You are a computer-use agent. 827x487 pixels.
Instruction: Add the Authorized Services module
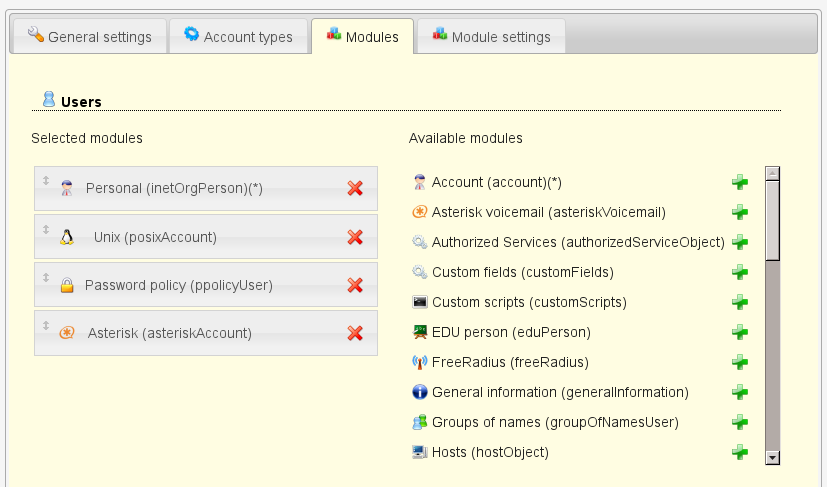click(739, 242)
